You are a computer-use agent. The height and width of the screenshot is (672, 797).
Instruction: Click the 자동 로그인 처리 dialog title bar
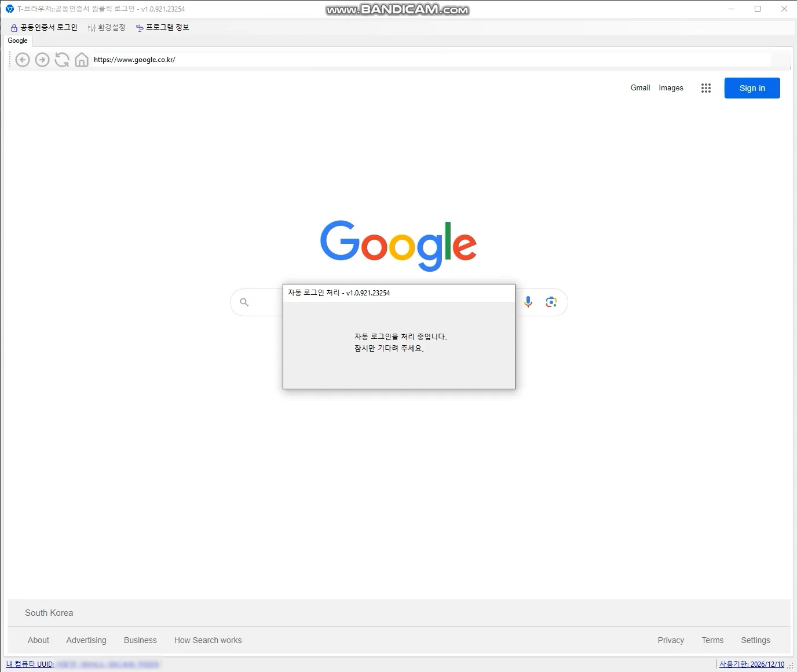[x=399, y=293]
